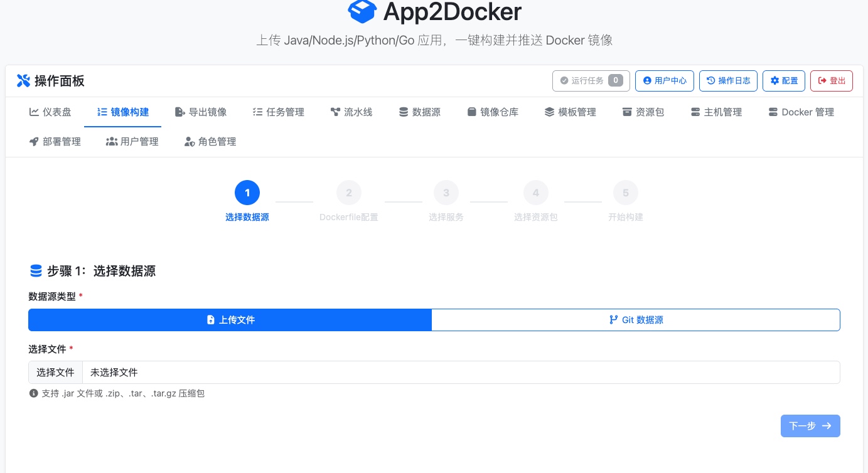
Task: Click the database icon on 数据源 tab
Action: tap(404, 112)
